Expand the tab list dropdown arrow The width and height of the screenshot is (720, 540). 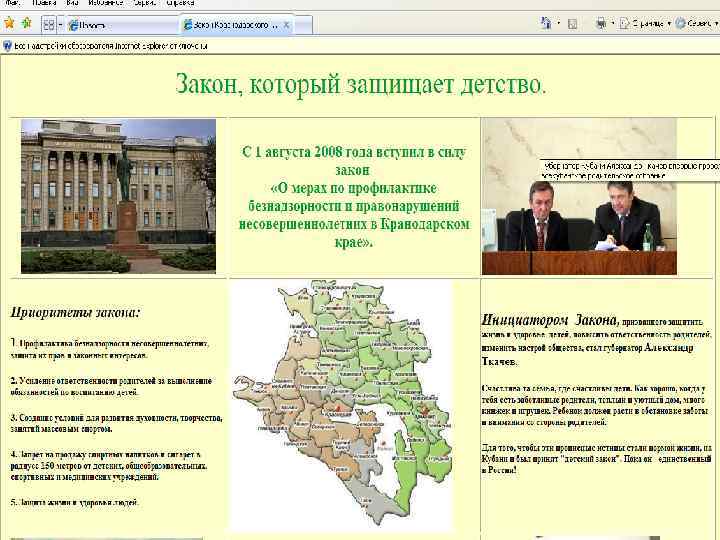click(60, 24)
